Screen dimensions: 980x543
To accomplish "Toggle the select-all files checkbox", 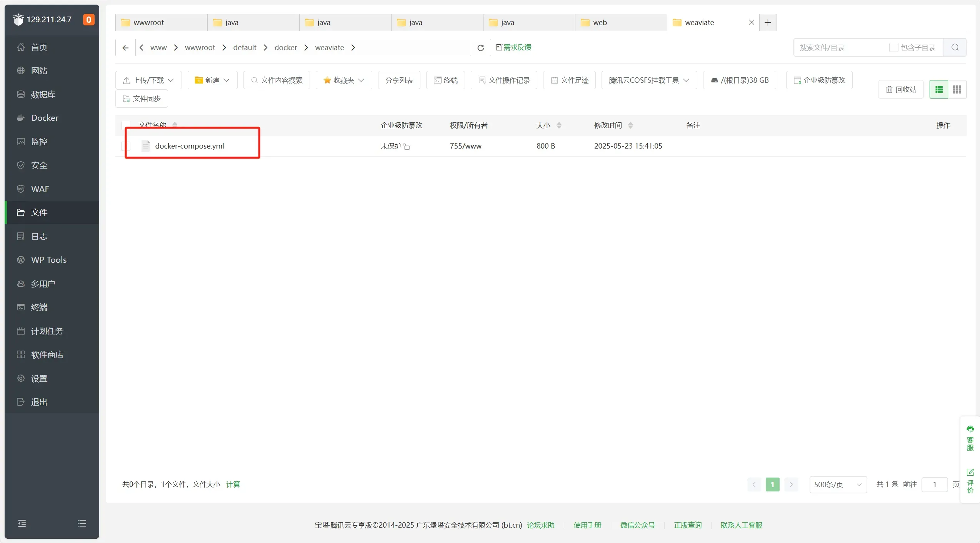I will pyautogui.click(x=126, y=125).
